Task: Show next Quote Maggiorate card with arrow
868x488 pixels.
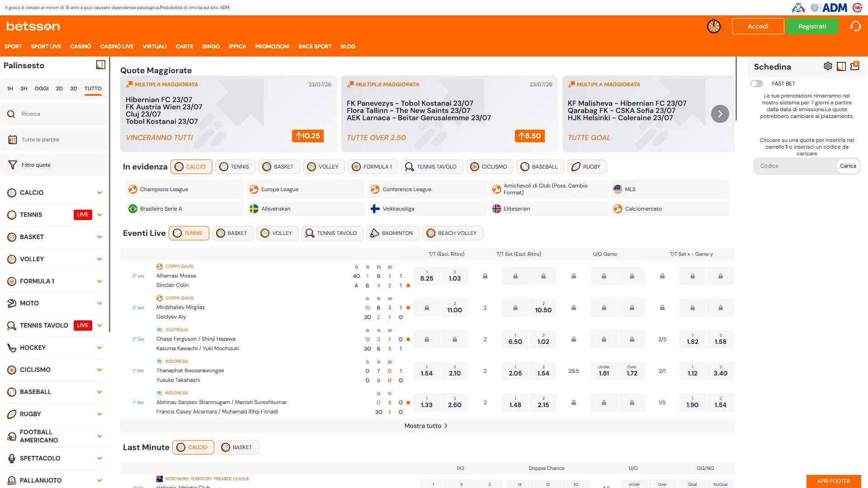Action: pos(720,114)
